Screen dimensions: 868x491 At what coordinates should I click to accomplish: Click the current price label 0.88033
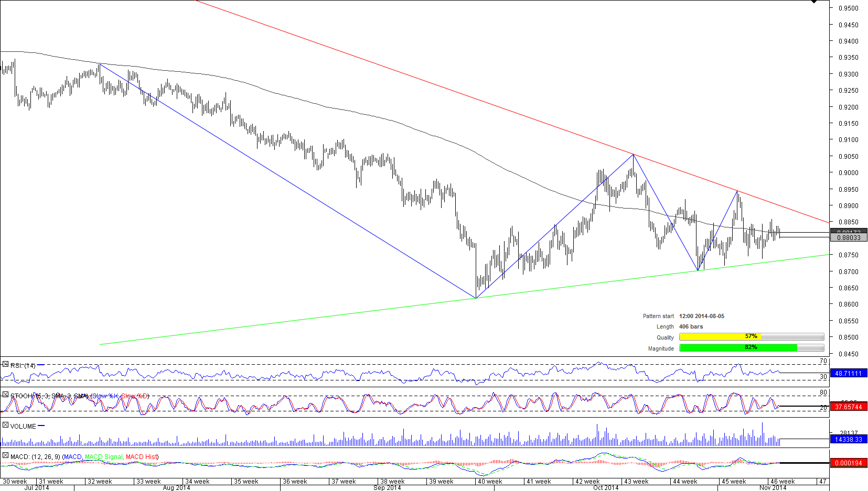pos(849,237)
